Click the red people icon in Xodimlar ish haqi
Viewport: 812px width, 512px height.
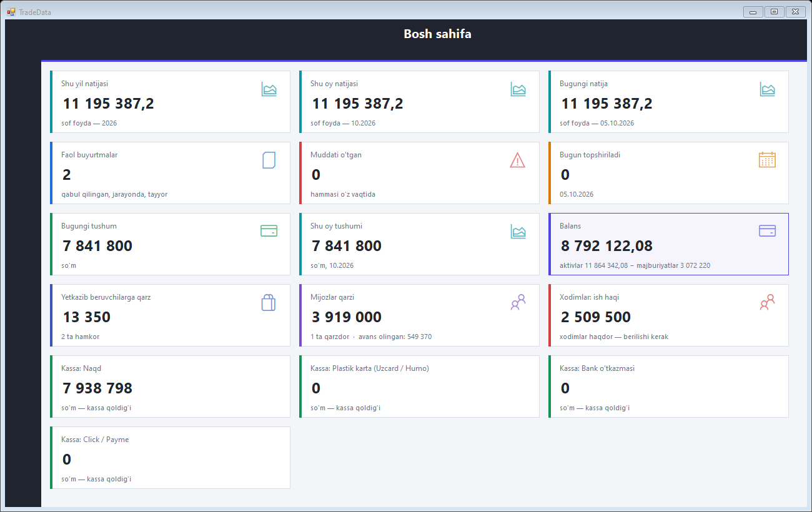click(767, 302)
